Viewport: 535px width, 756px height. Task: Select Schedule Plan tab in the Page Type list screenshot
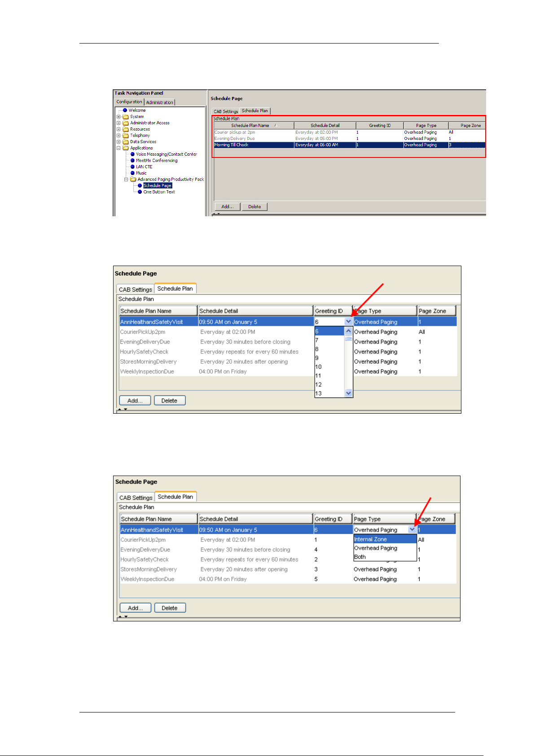175,497
